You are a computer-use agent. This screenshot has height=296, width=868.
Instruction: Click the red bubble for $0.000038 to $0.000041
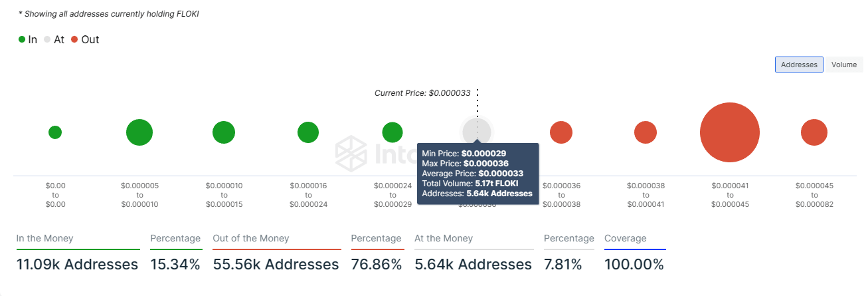[646, 132]
